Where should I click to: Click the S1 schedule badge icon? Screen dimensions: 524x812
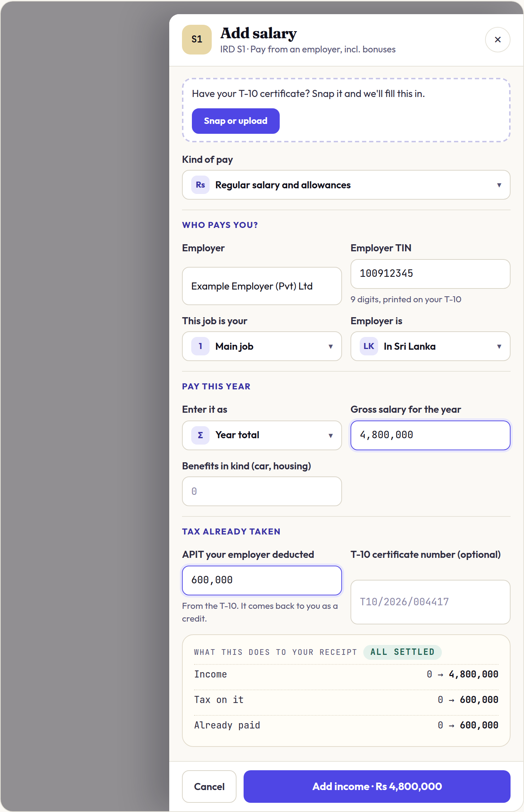coord(197,40)
